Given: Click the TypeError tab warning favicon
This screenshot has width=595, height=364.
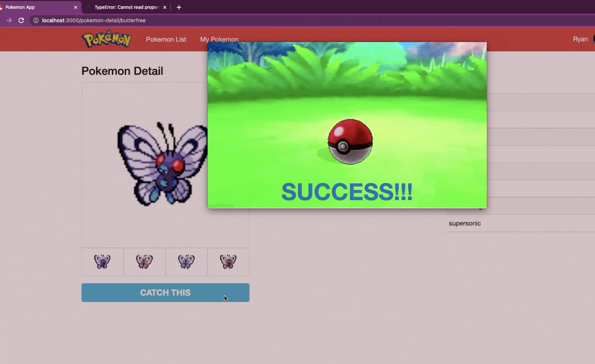Looking at the screenshot, I should tap(89, 7).
